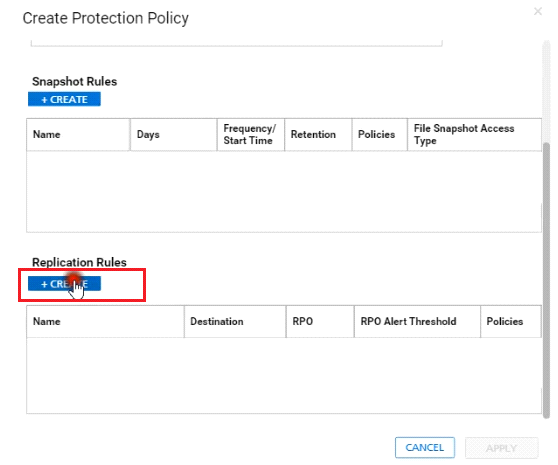Click the snapshot Policies column header
The image size is (558, 465).
380,134
